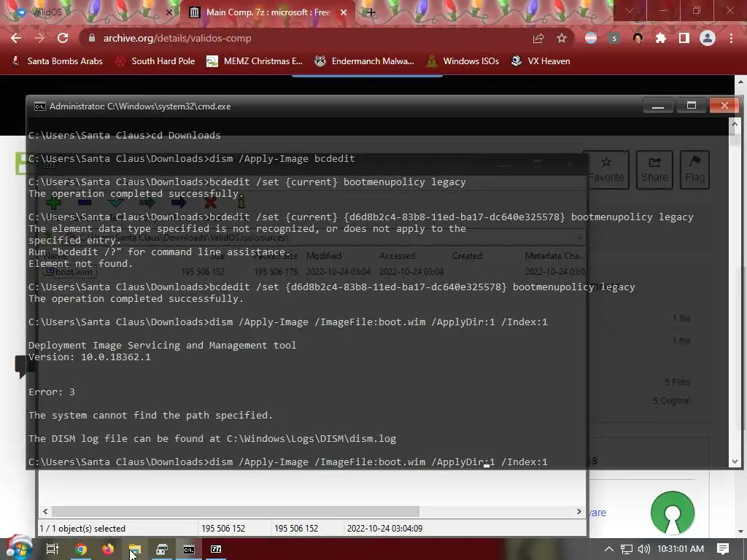Open the MEMZ Christmas E... bookmark
Viewport: 747px width, 560px height.
click(x=255, y=61)
